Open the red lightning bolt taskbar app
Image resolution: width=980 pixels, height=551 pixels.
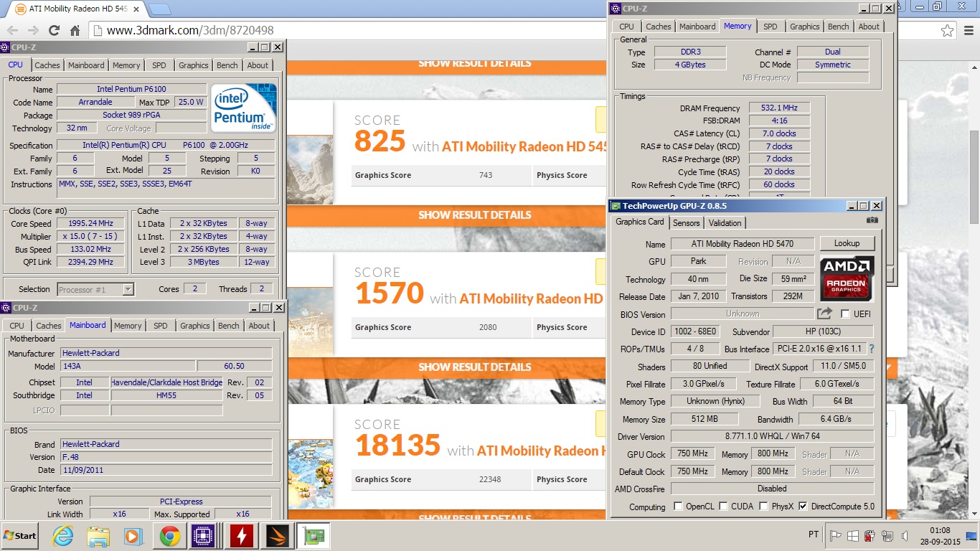click(242, 536)
